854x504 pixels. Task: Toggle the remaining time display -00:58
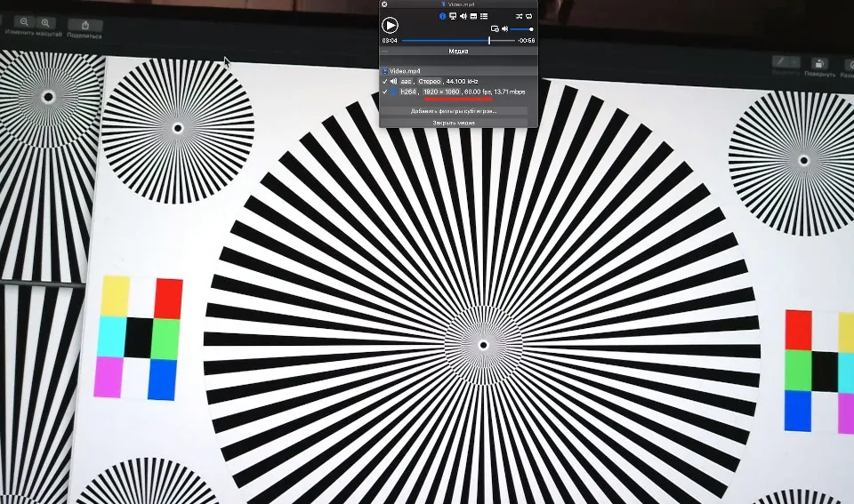click(x=526, y=41)
